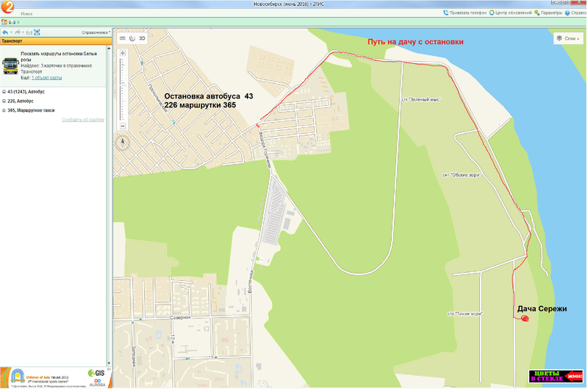Click 'Дача Сережи' label on map

[542, 309]
